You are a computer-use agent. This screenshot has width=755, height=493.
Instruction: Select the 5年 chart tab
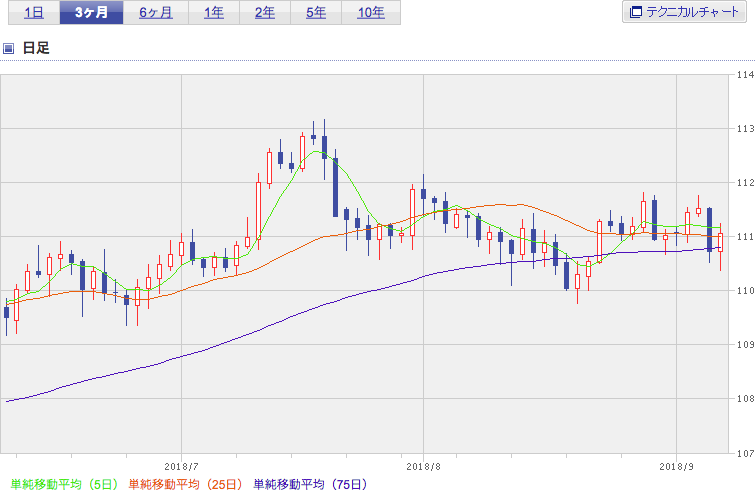coord(316,12)
